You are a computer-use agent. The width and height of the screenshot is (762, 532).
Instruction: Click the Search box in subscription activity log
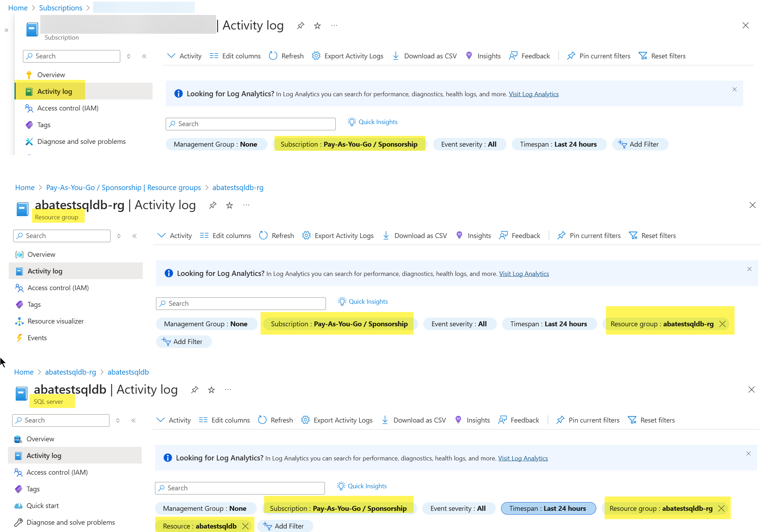[x=250, y=124]
